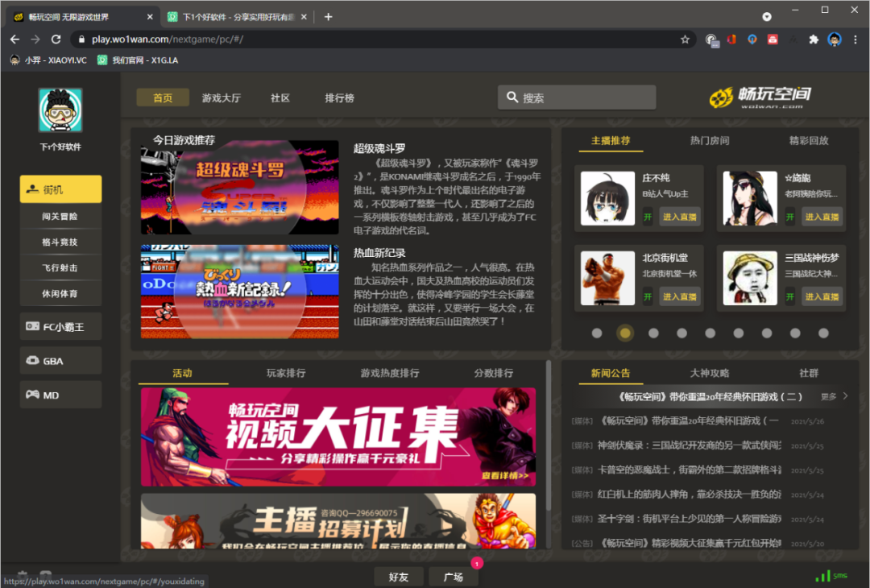Select the fifth carousel page dot
The width and height of the screenshot is (870, 588).
tap(710, 333)
